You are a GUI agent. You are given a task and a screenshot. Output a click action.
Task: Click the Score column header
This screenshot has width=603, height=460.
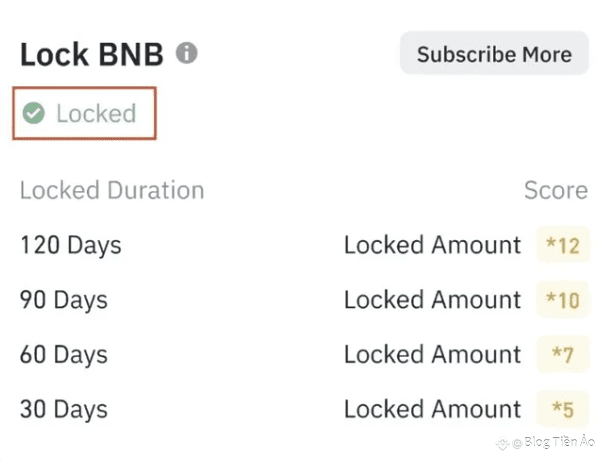coord(556,190)
